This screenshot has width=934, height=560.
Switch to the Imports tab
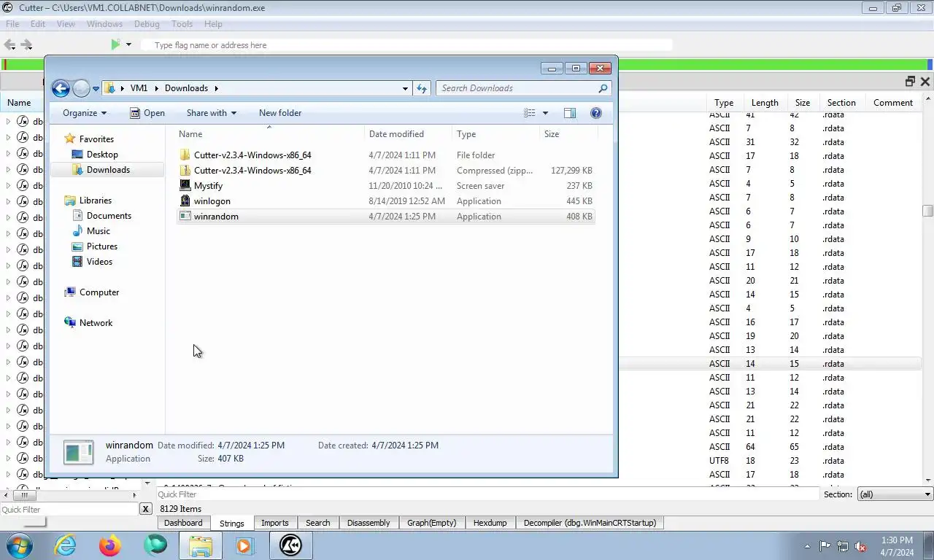275,523
